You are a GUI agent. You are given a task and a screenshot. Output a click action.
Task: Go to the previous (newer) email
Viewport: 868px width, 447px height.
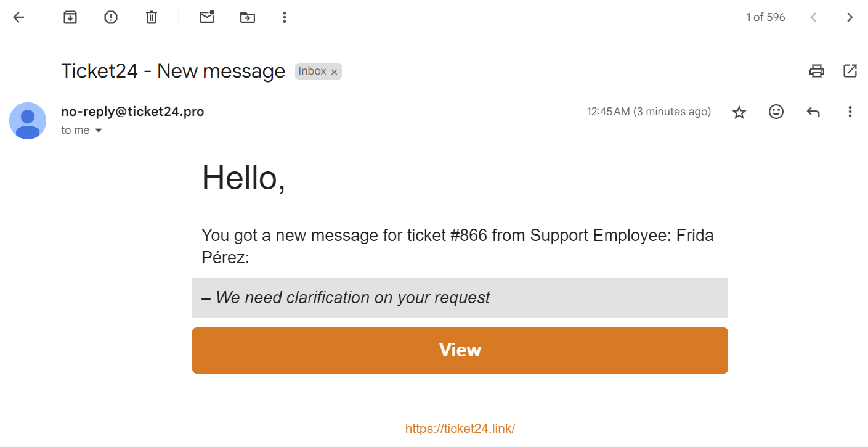click(x=813, y=17)
